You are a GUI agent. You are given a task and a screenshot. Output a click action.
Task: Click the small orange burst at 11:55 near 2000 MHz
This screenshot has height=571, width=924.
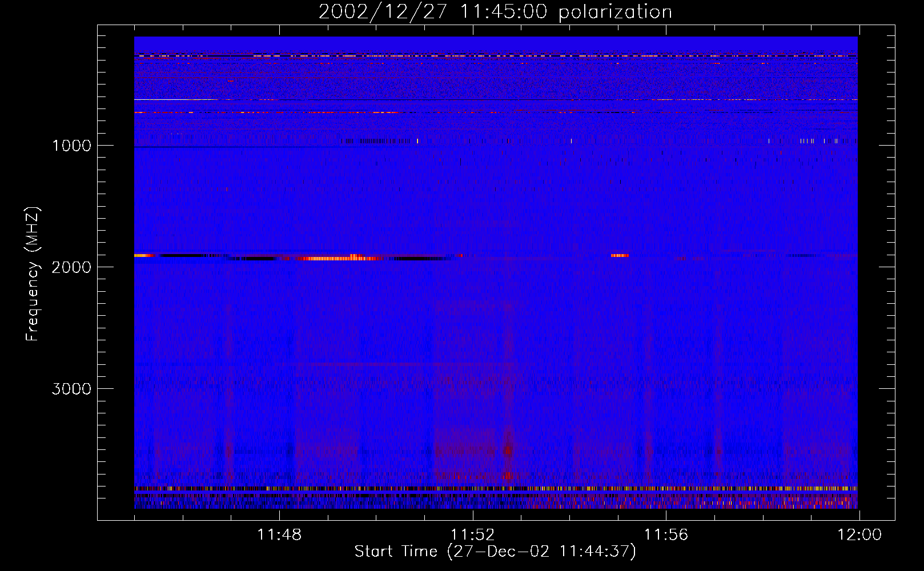coord(620,255)
